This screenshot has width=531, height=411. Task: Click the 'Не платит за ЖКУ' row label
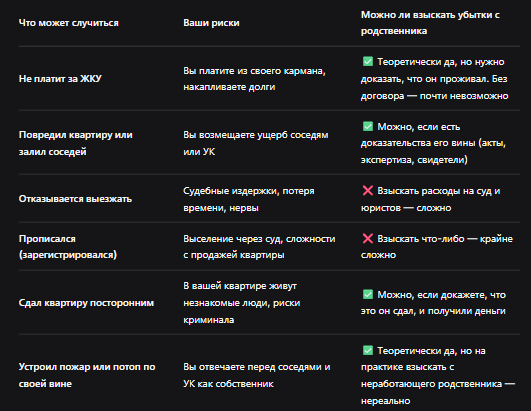(60, 79)
